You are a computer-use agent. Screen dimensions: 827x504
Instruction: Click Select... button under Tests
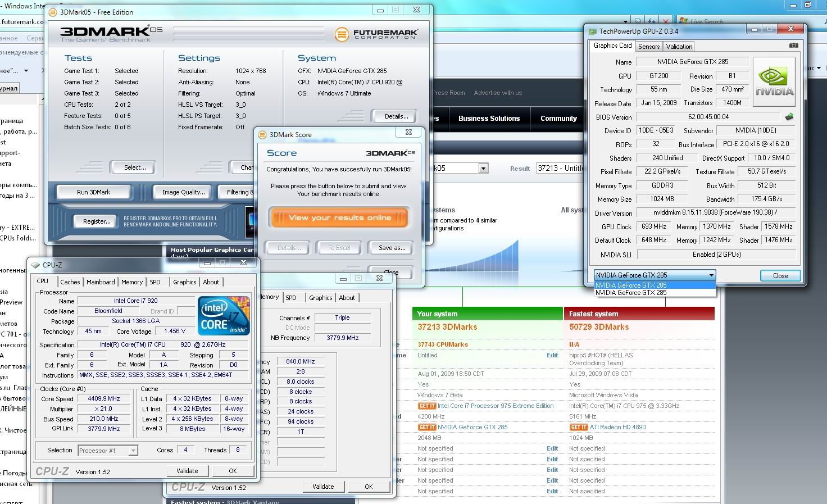click(x=135, y=167)
